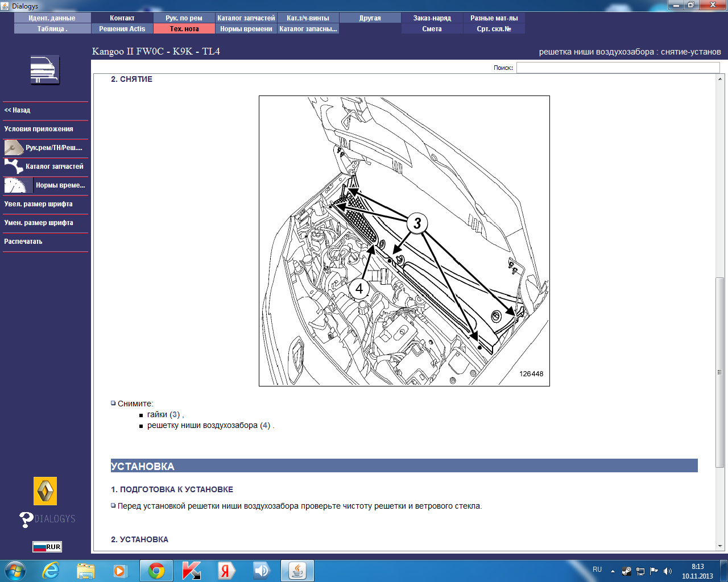The image size is (728, 582).
Task: Open the Решения Actis tab
Action: tap(122, 29)
